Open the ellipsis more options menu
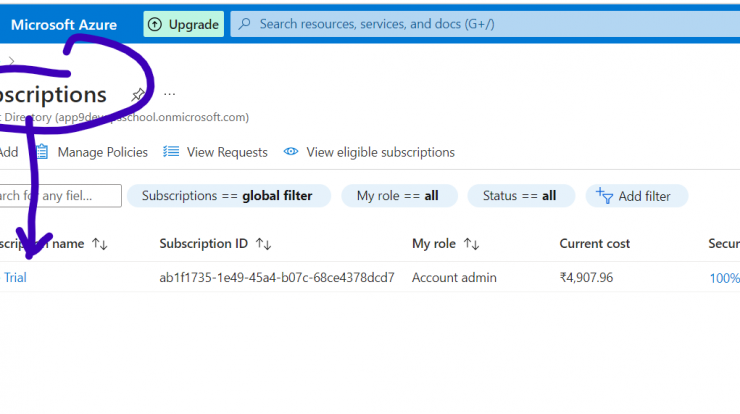The image size is (740, 414). [169, 94]
